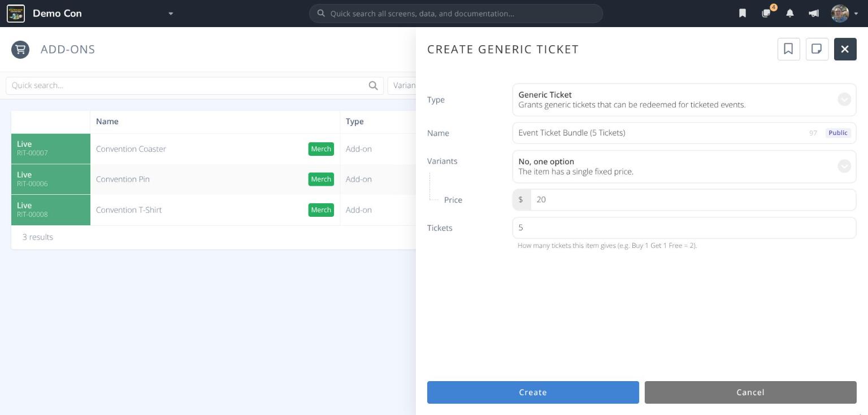Open the Convention Pin row
The height and width of the screenshot is (415, 868).
[x=214, y=180]
